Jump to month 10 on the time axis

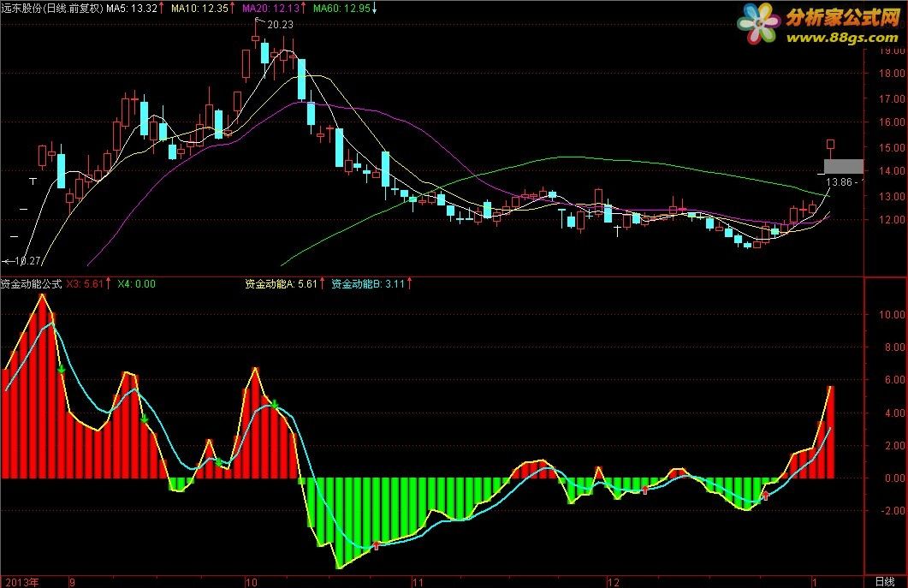coord(252,582)
